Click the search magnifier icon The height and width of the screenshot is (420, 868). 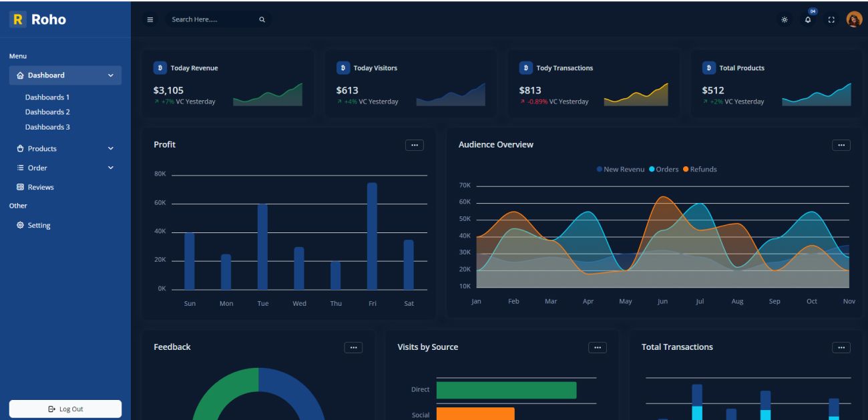[x=261, y=19]
